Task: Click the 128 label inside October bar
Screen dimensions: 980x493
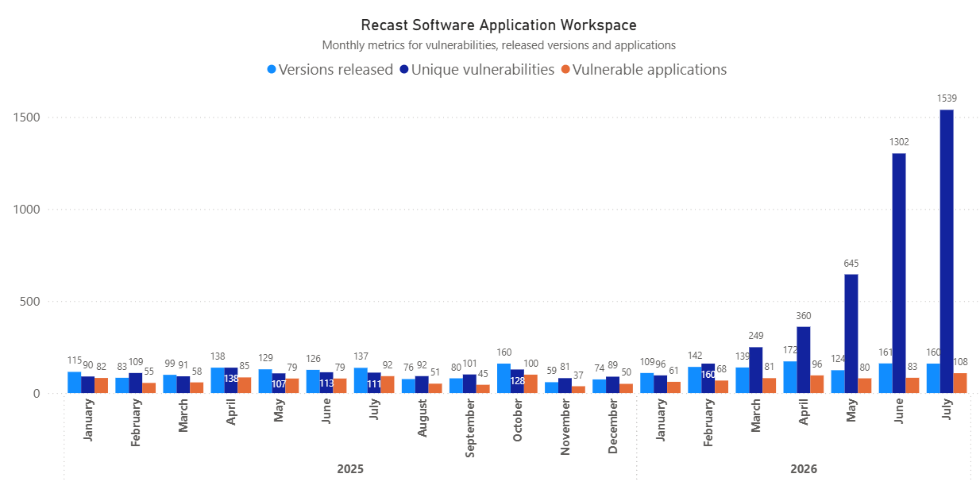Action: pyautogui.click(x=517, y=381)
